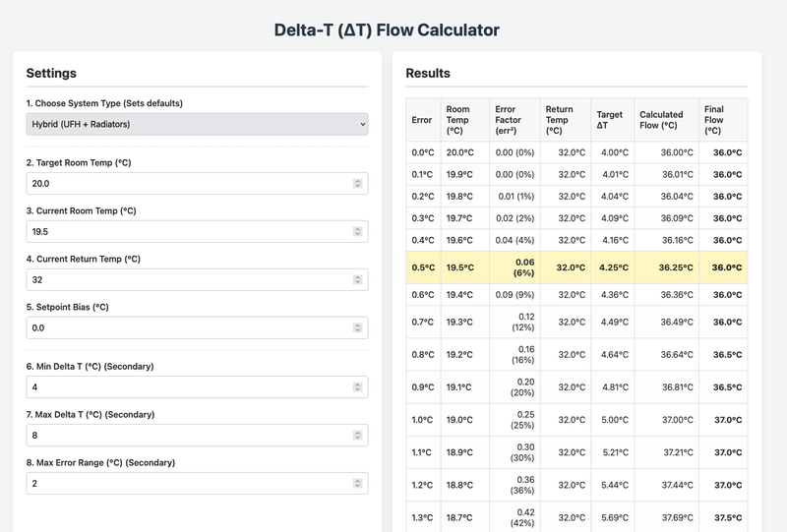
Task: Click the Setpoint Bias stepper arrows
Action: [x=357, y=327]
